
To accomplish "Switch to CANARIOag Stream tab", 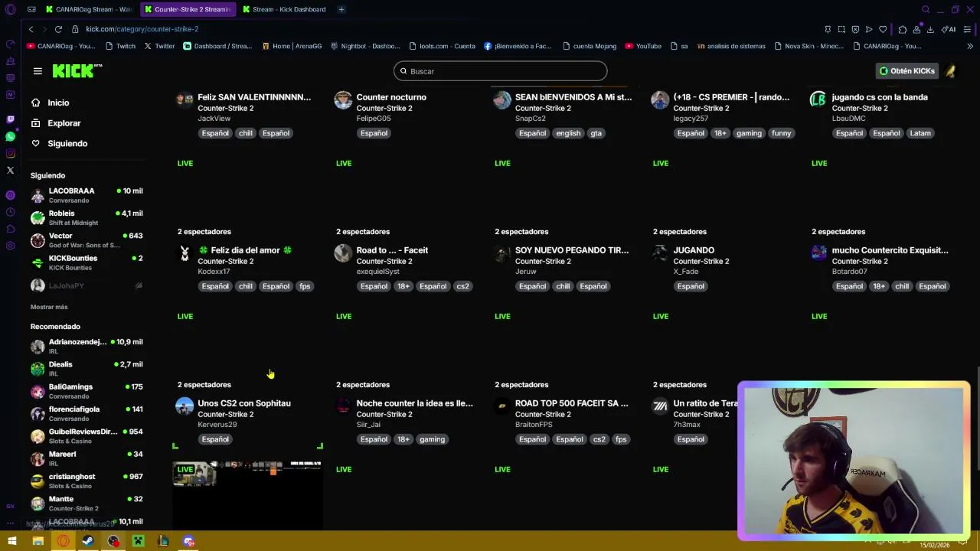I will (x=88, y=9).
